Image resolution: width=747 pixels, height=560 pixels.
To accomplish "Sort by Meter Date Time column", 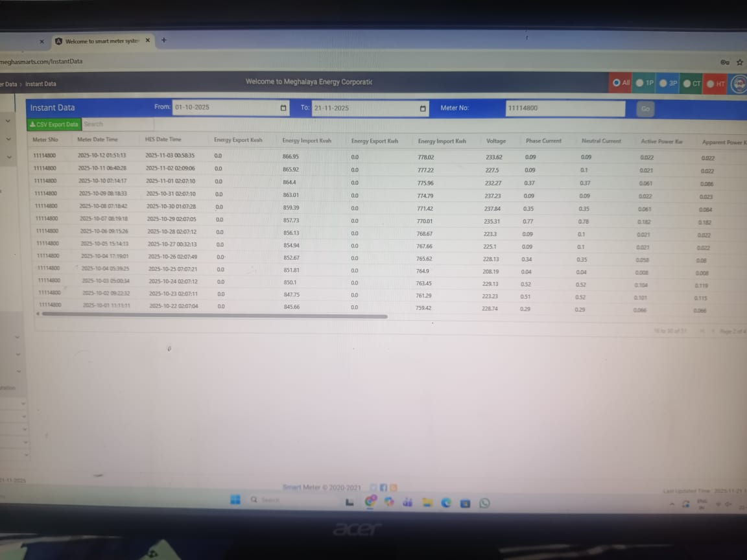I will pos(97,139).
